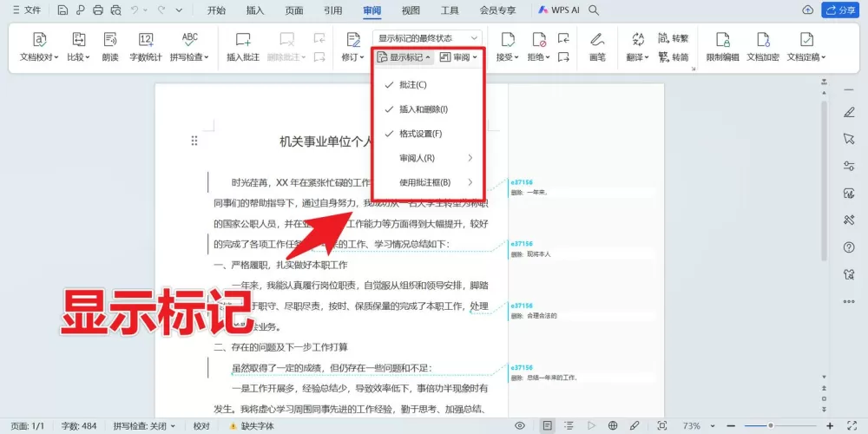Switch to the 工具 tab
This screenshot has width=868, height=434.
pos(450,10)
